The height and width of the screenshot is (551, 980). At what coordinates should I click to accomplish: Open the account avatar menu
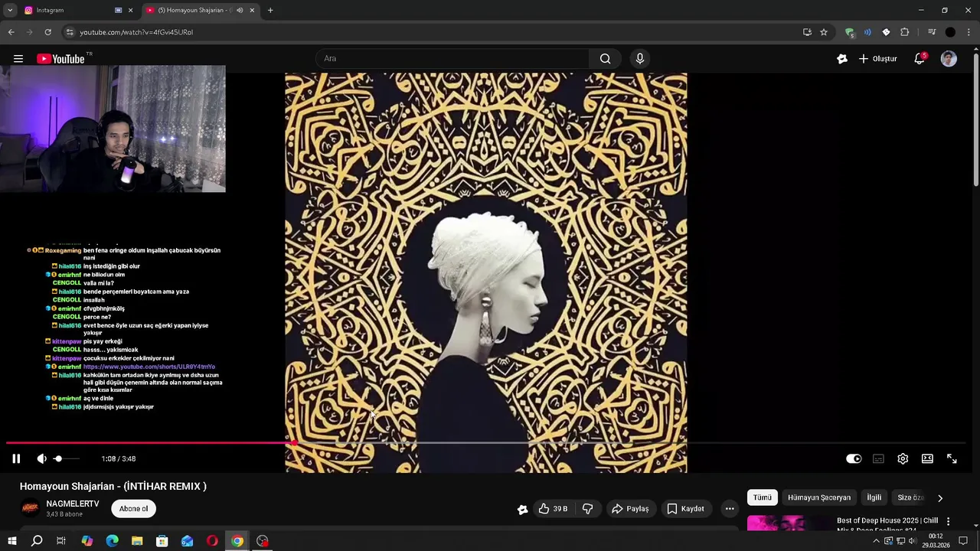949,59
